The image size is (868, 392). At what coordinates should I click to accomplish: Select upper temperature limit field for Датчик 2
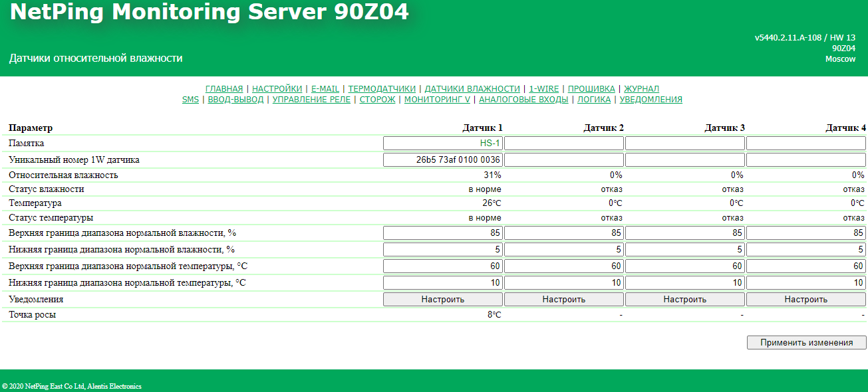(564, 266)
